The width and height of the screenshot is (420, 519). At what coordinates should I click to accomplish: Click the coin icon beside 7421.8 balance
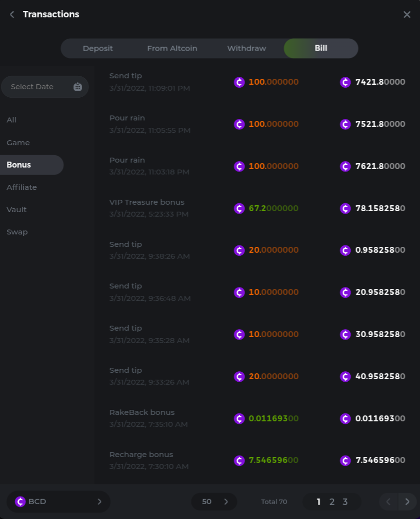345,82
